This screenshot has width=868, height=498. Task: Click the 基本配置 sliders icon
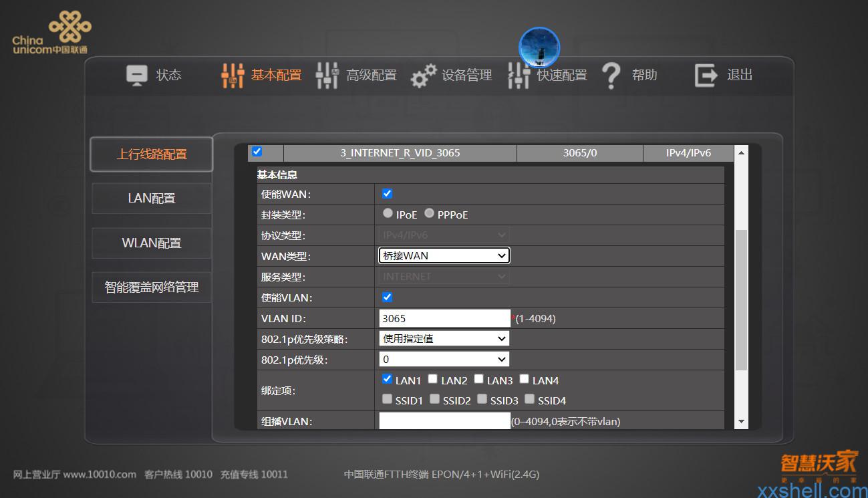(x=233, y=76)
